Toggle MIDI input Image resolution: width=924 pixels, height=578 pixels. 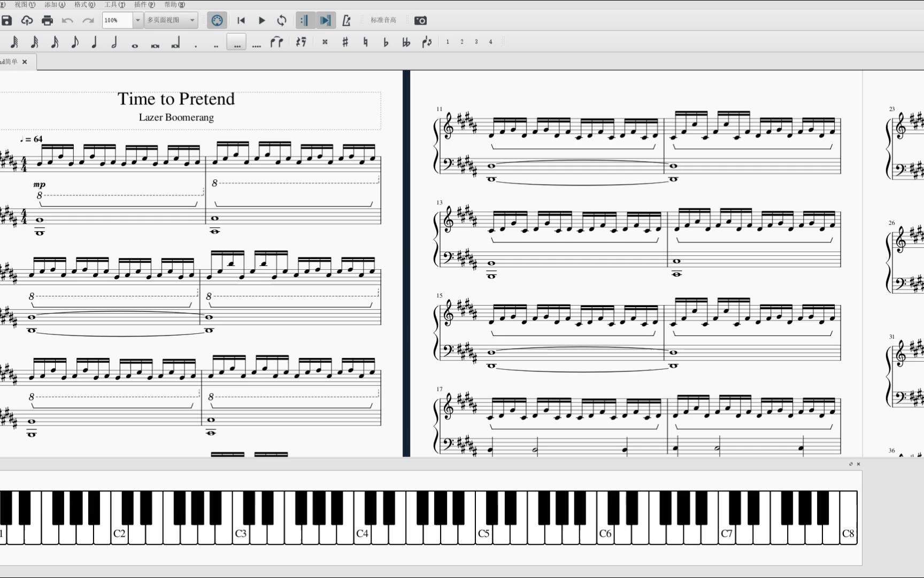coord(217,20)
